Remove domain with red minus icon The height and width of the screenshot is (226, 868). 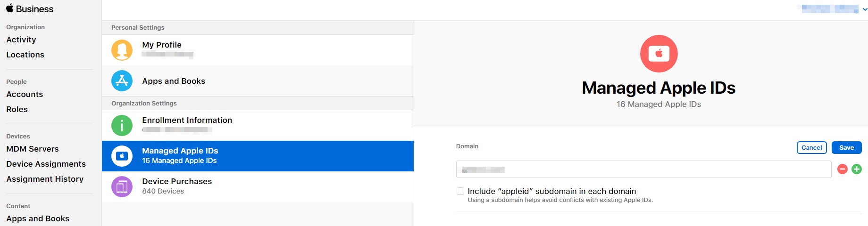coord(842,169)
